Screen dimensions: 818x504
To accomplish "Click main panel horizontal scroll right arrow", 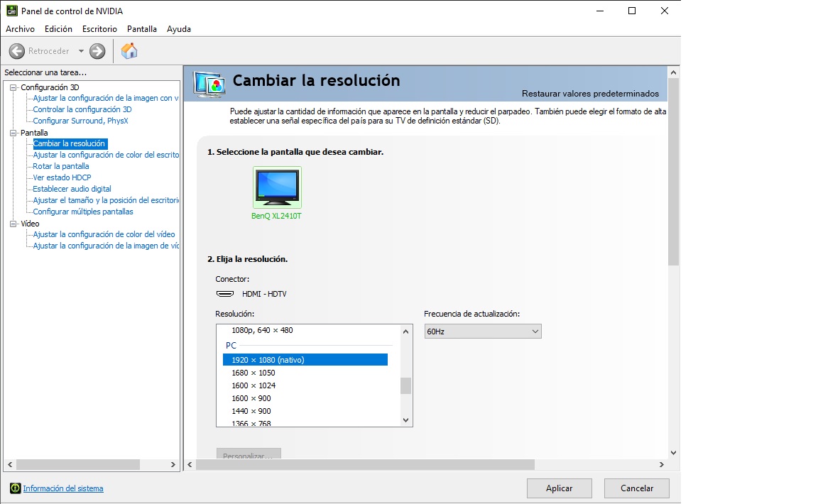I will [x=662, y=464].
